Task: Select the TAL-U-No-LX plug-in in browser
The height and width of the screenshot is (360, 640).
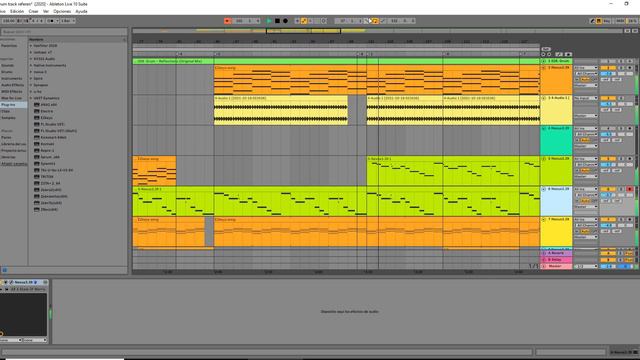Action: 56,170
